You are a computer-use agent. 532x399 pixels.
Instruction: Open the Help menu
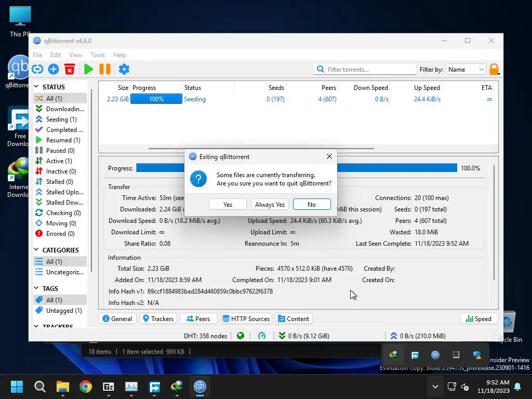(119, 55)
